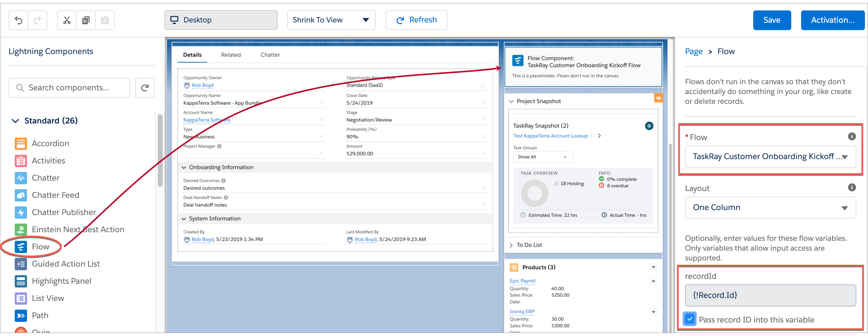Select the Flow component icon
This screenshot has width=868, height=336.
(21, 247)
